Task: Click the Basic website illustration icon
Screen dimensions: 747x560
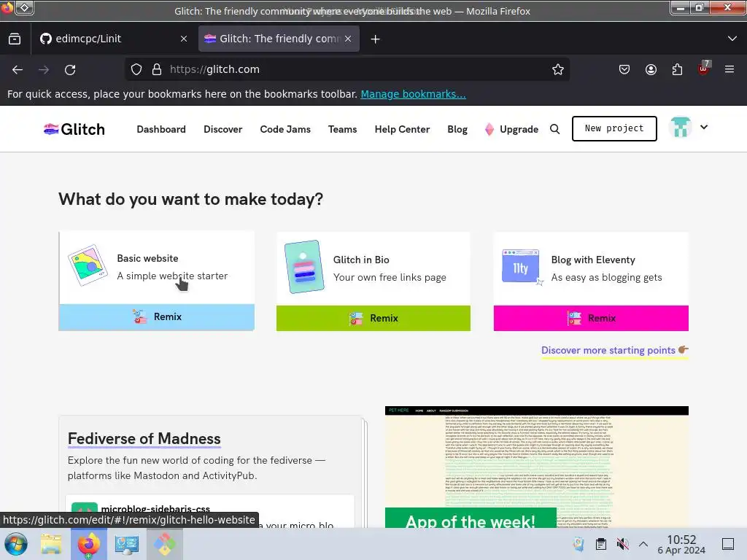Action: point(88,265)
